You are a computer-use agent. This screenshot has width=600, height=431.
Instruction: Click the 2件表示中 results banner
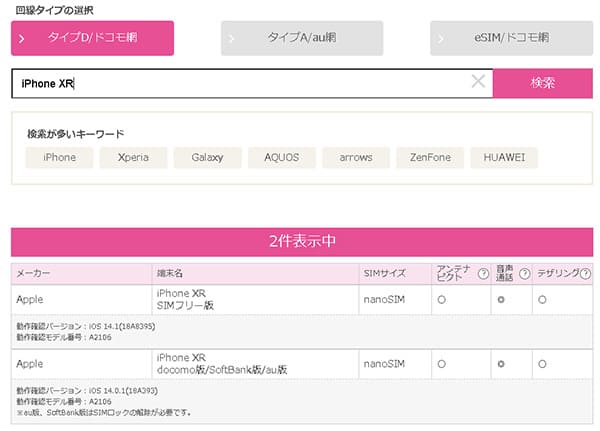point(302,242)
